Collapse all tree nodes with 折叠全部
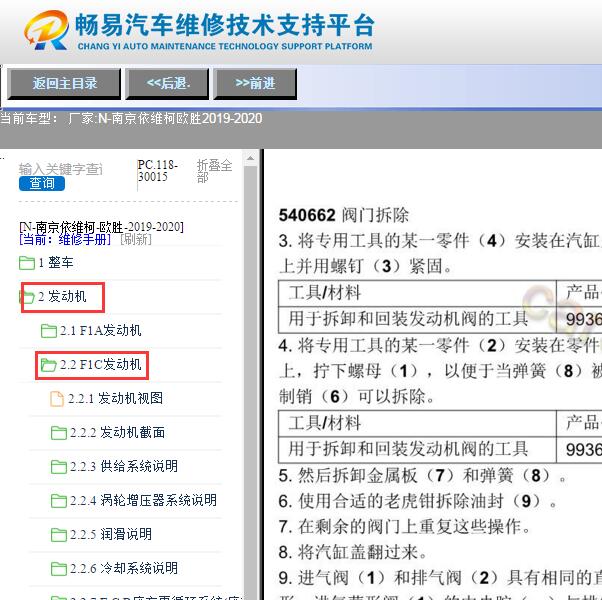This screenshot has width=602, height=600. pyautogui.click(x=214, y=171)
